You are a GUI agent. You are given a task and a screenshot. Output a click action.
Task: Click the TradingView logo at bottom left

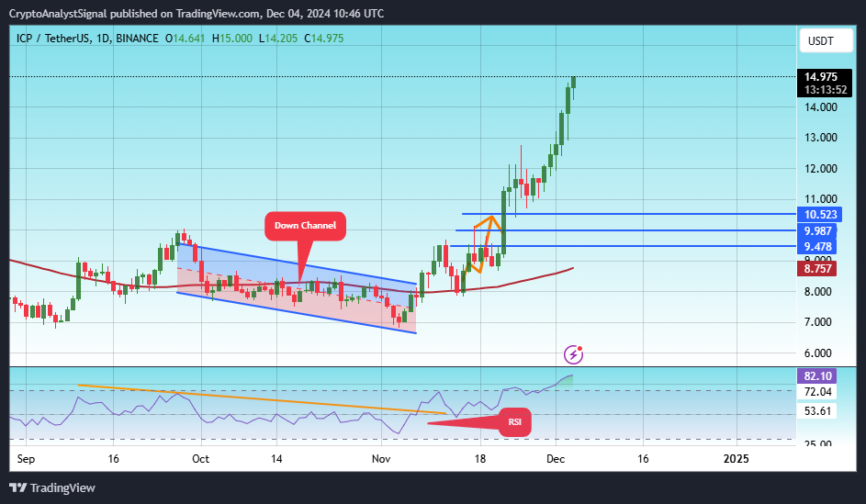point(52,488)
